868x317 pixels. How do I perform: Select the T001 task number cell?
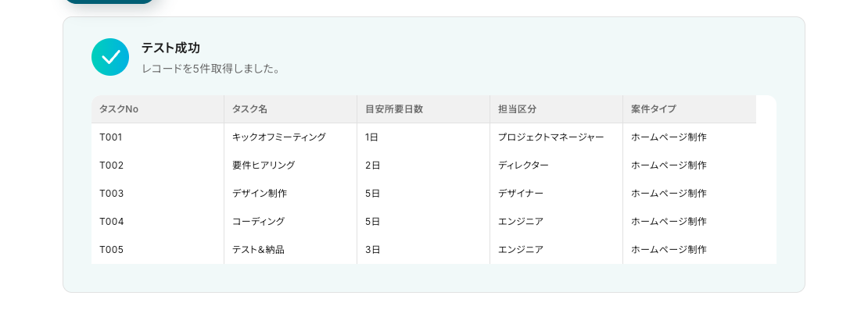coord(112,137)
